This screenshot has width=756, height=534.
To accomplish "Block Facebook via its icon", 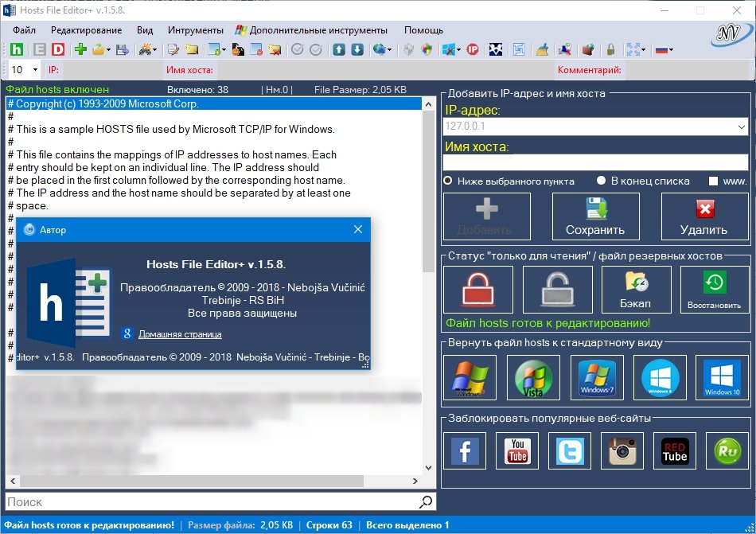I will pyautogui.click(x=464, y=450).
